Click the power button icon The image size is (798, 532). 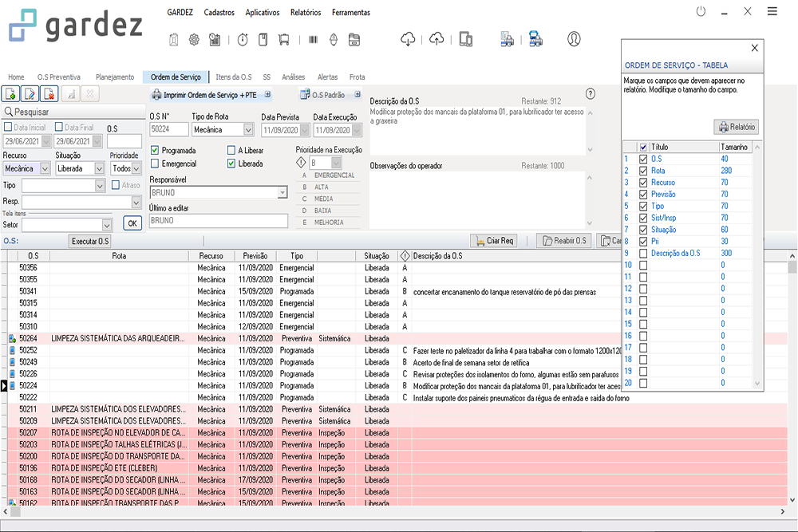[701, 11]
